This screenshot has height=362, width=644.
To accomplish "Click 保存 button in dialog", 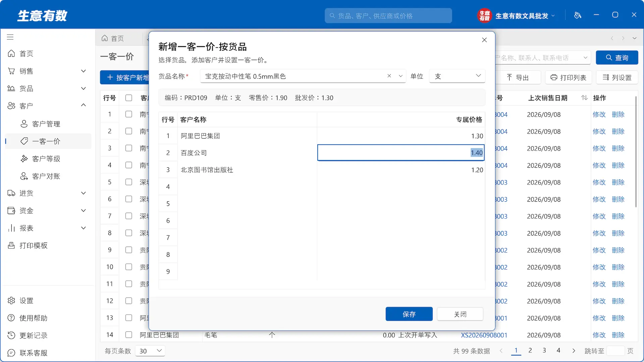I will pyautogui.click(x=409, y=314).
